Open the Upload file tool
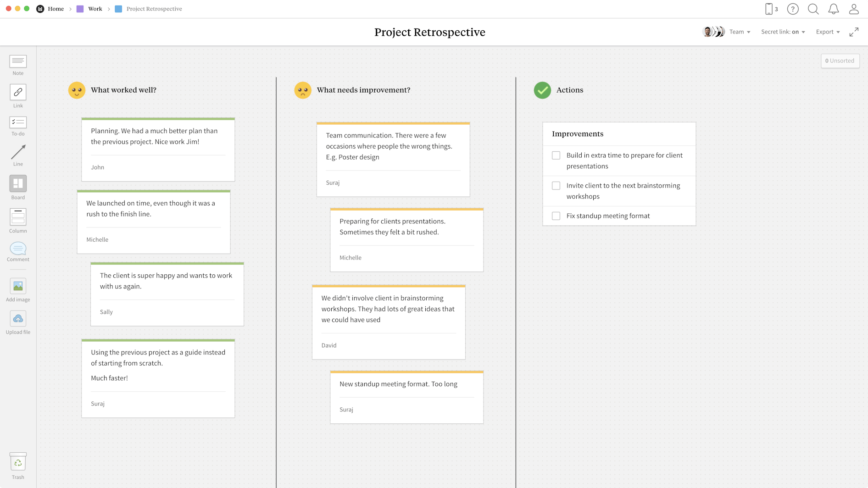This screenshot has width=868, height=488. pos(18,320)
